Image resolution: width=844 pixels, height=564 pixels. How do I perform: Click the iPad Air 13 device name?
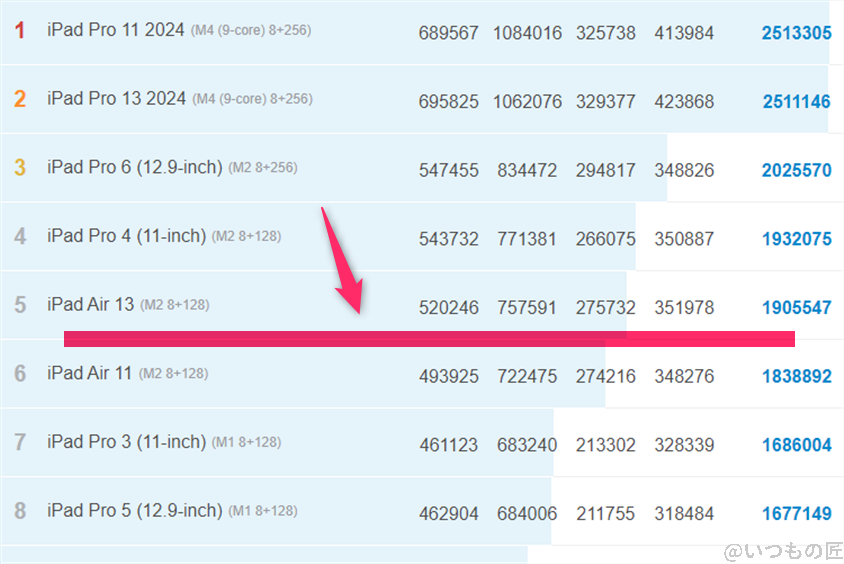point(90,304)
